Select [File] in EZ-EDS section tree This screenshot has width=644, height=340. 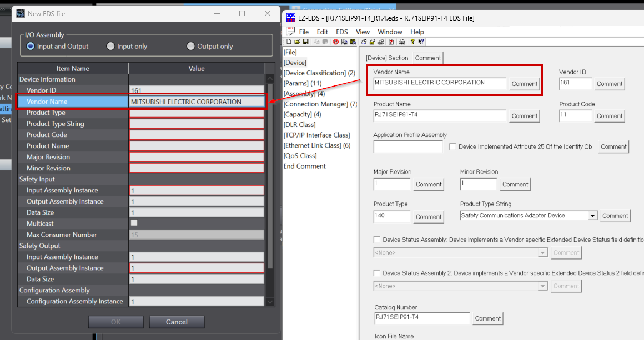[x=290, y=52]
